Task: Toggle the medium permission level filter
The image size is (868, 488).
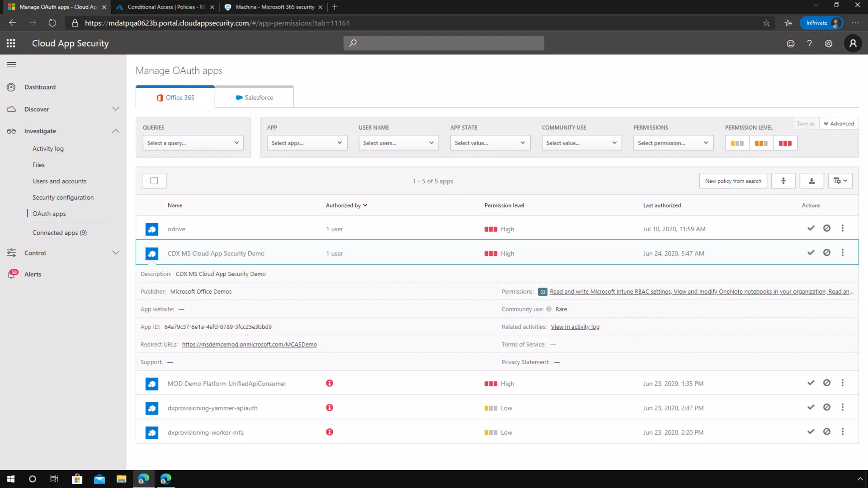Action: click(x=761, y=143)
